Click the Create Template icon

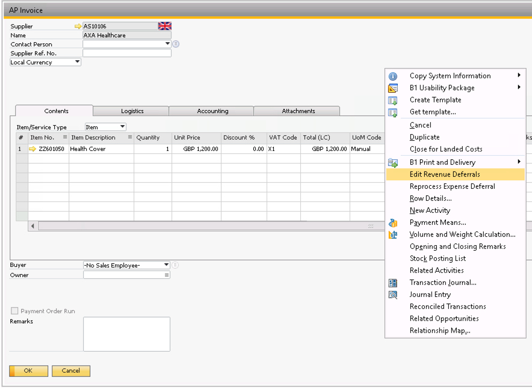click(393, 100)
